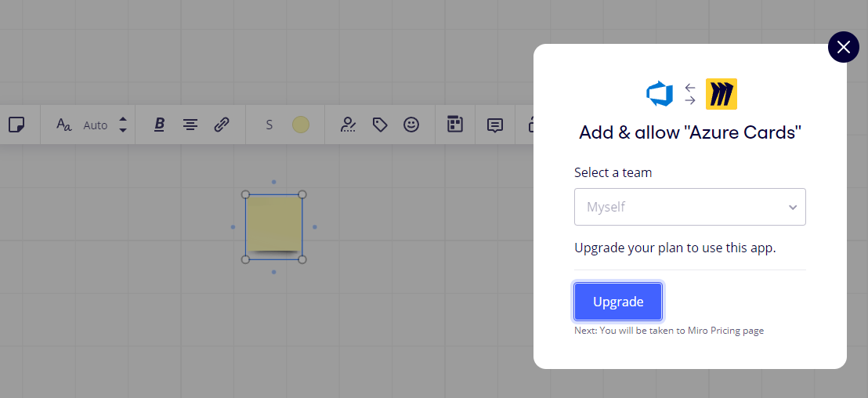The height and width of the screenshot is (398, 868).
Task: Click the Upgrade button
Action: pyautogui.click(x=618, y=302)
